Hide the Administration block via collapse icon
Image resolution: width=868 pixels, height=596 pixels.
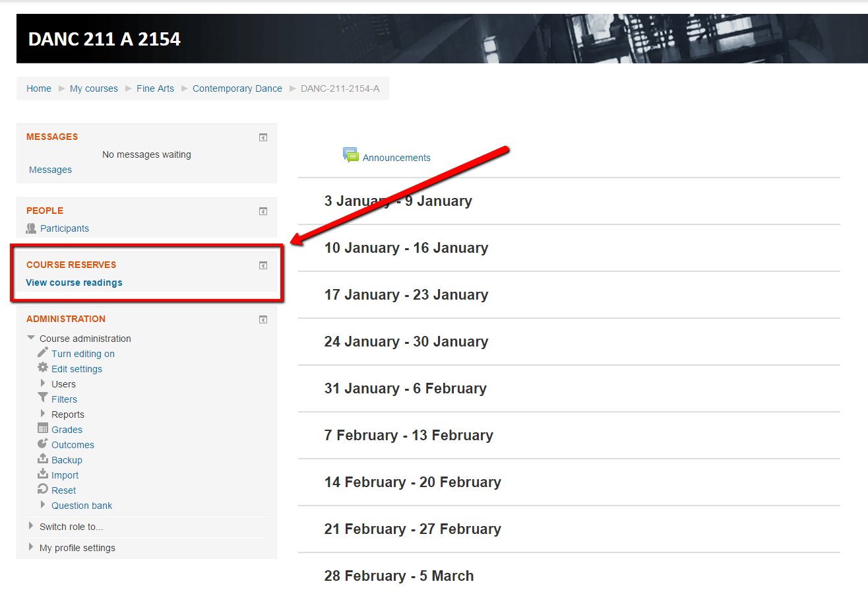(263, 319)
